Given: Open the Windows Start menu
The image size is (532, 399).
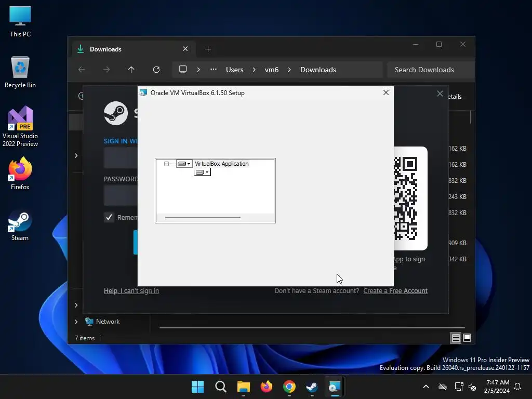Looking at the screenshot, I should (x=197, y=387).
